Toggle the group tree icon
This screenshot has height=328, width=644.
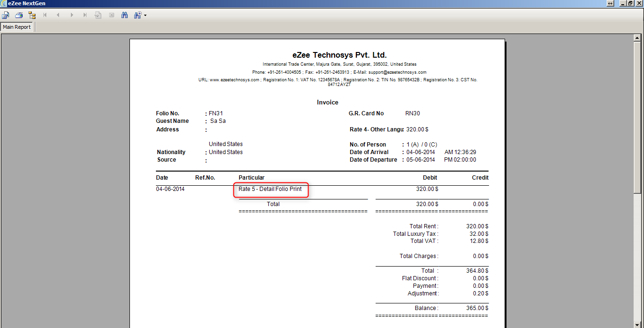tap(32, 15)
